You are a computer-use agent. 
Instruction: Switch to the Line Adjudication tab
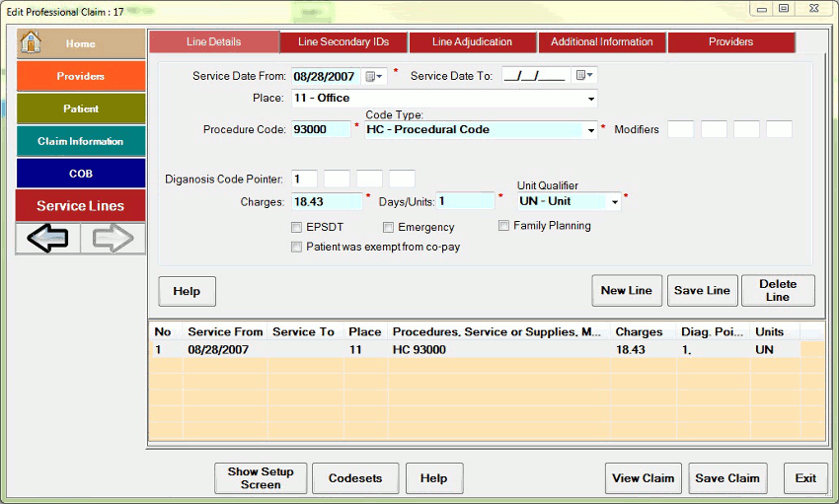click(x=472, y=42)
